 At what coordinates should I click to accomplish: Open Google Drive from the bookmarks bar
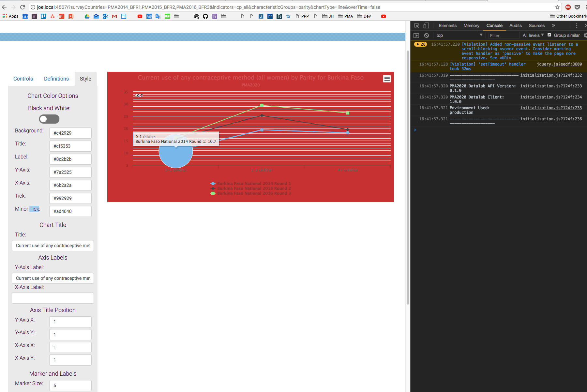pyautogui.click(x=87, y=16)
